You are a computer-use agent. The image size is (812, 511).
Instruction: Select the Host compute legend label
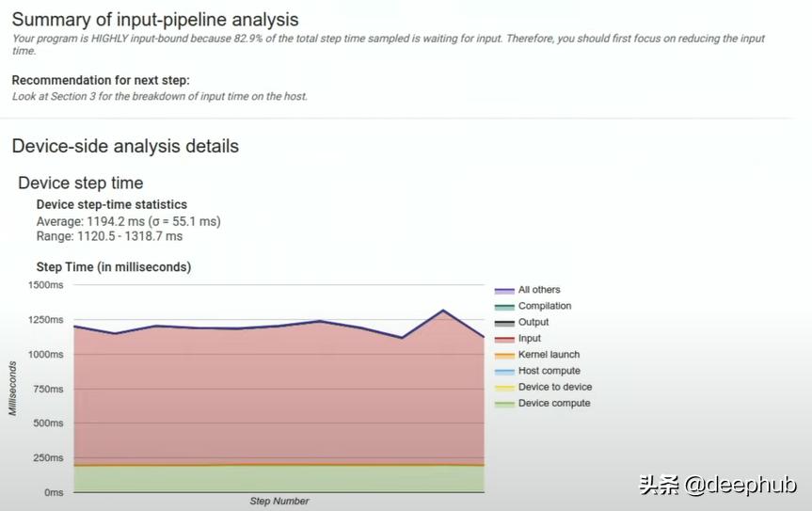(x=549, y=371)
